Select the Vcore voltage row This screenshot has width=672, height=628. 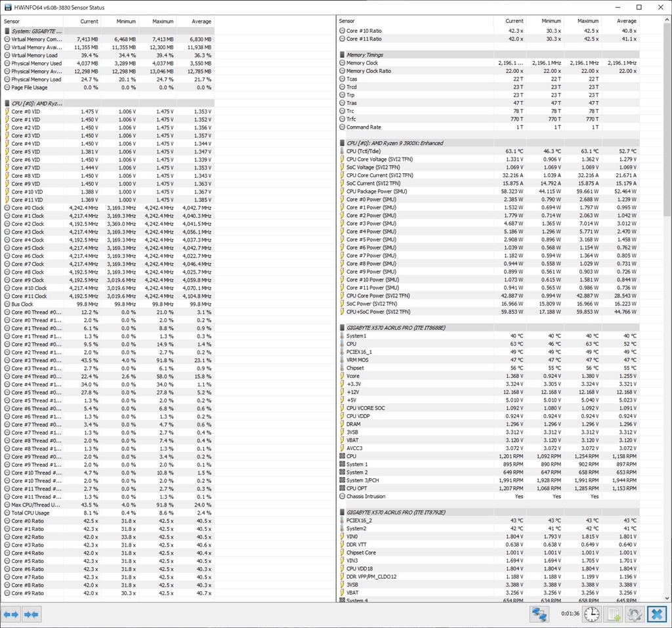(x=488, y=376)
